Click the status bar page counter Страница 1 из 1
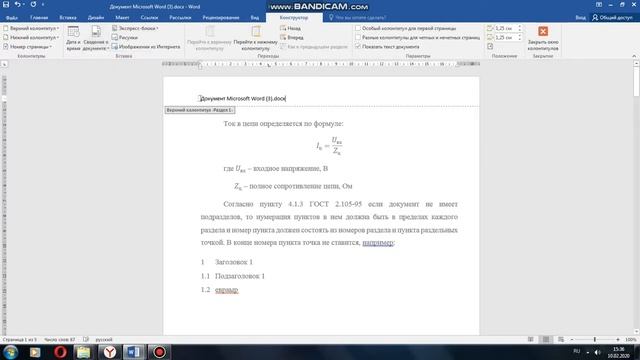 pyautogui.click(x=20, y=340)
